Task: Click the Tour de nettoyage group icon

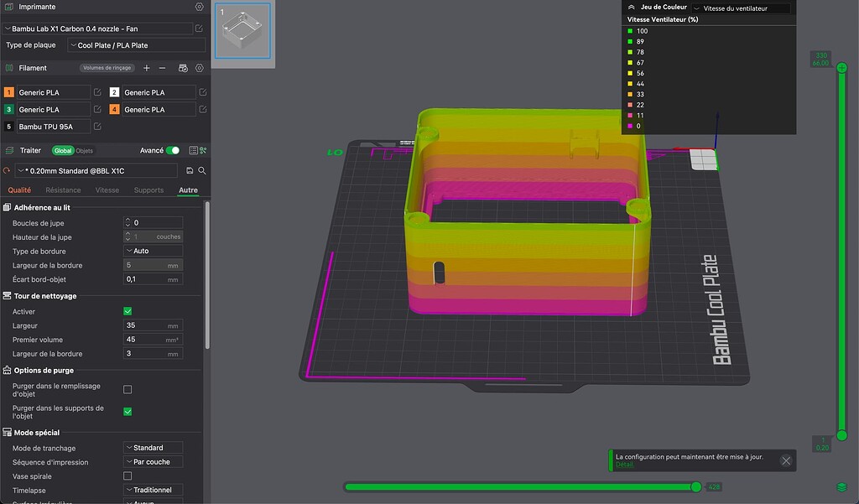Action: [x=7, y=296]
